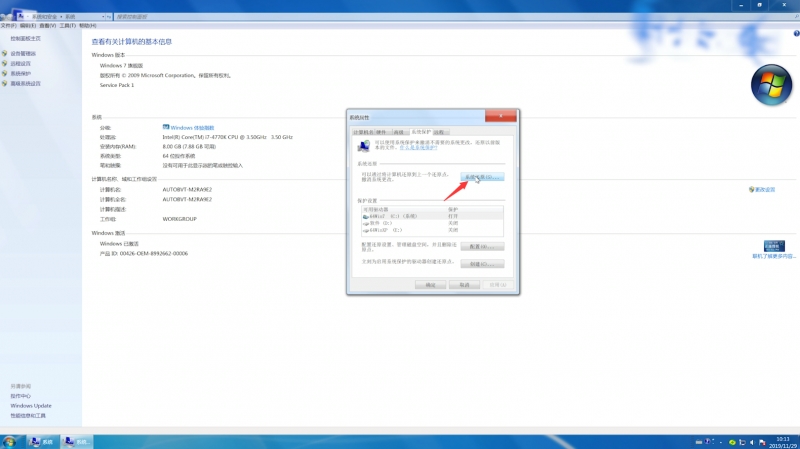The height and width of the screenshot is (449, 800).
Task: Go to 控制面板主页 in sidebar
Action: tap(26, 38)
